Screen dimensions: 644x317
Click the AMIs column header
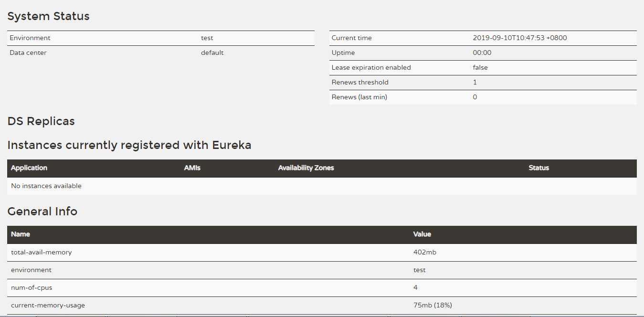pyautogui.click(x=192, y=168)
